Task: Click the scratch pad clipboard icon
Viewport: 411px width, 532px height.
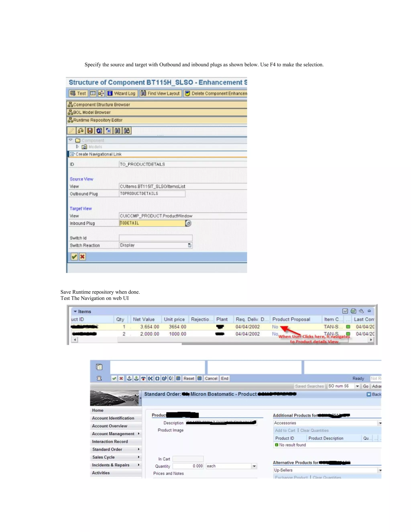Action: point(99,367)
